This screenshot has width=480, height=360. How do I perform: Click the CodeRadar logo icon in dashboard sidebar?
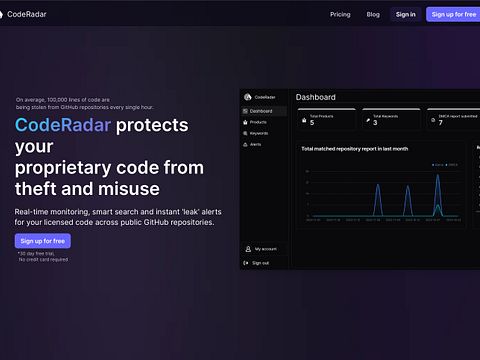pos(248,97)
